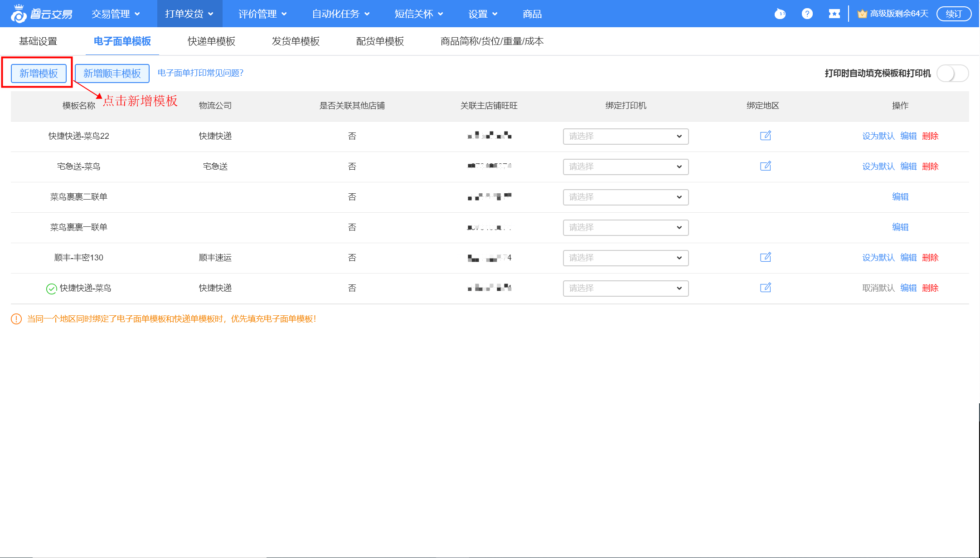980x558 pixels.
Task: Open 电子面单打印常见问题 link
Action: point(200,73)
